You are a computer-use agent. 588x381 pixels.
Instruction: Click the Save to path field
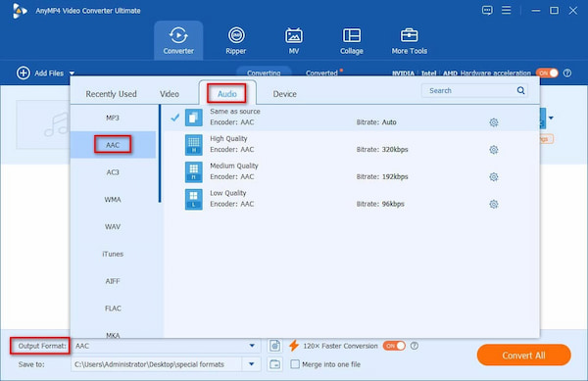[x=158, y=364]
